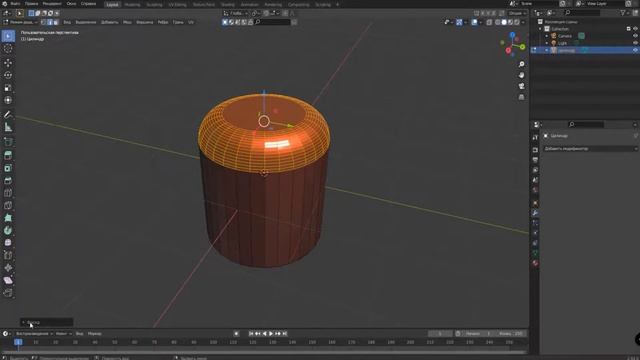Switch perspective/orthographic with the grid icon
Image resolution: width=640 pixels, height=360 pixels.
click(521, 97)
